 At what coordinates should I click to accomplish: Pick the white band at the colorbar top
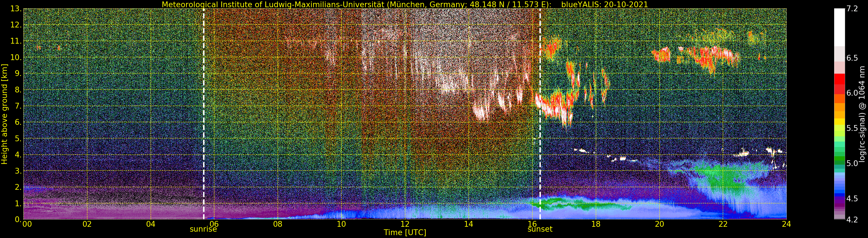click(x=839, y=27)
